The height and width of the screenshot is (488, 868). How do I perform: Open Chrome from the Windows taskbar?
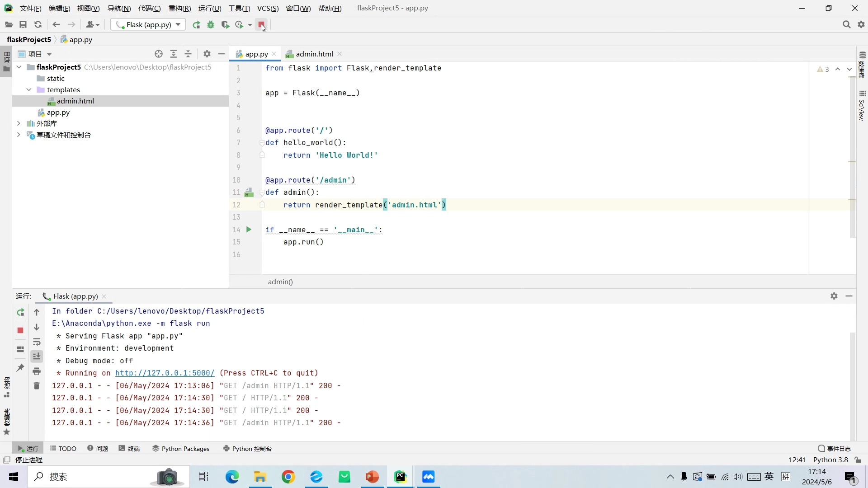tap(288, 477)
